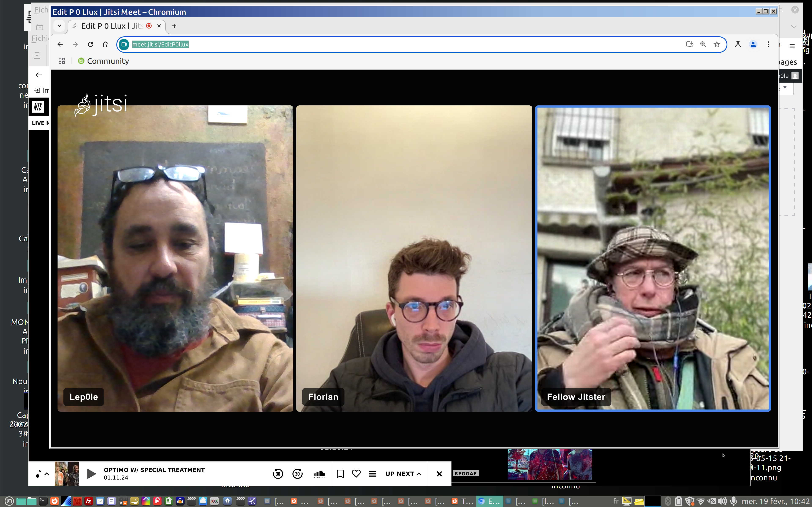Viewport: 812px width, 507px height.
Task: Rewind 30 seconds in NTS player
Action: point(278,473)
